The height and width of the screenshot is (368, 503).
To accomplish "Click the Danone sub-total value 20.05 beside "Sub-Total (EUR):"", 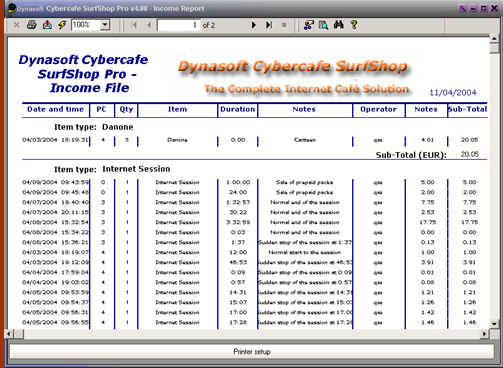I will (x=470, y=154).
